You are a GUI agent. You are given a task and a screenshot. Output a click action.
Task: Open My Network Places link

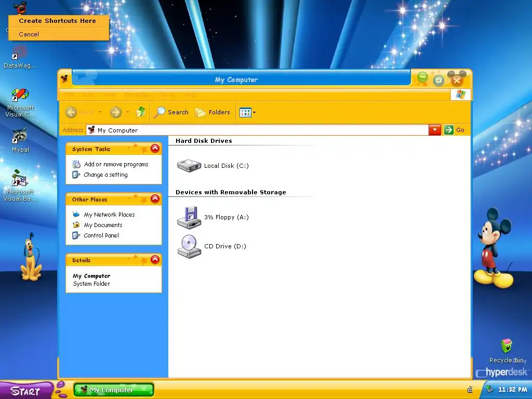(x=109, y=215)
